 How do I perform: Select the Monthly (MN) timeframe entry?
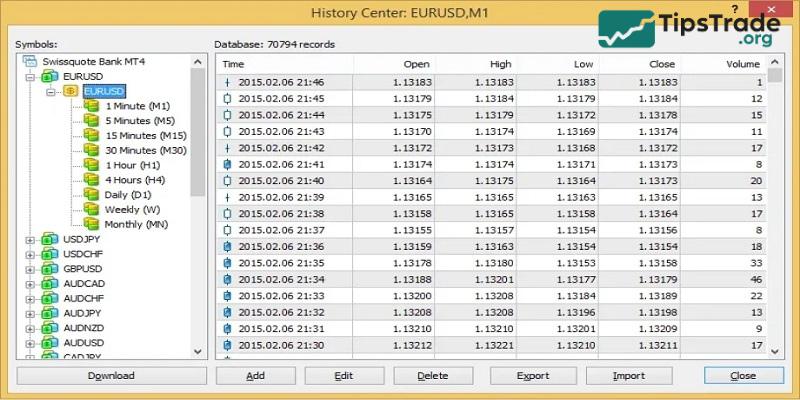pos(136,225)
